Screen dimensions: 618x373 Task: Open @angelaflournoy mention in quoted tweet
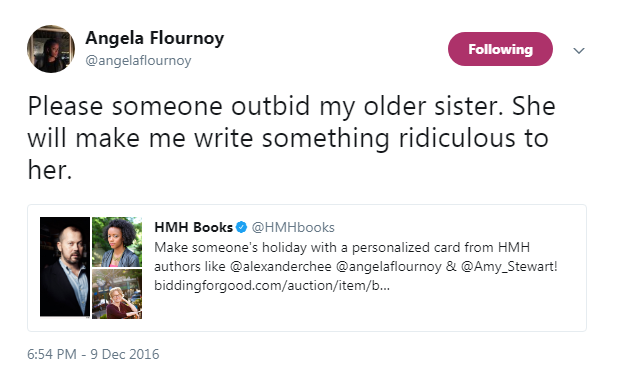click(389, 267)
